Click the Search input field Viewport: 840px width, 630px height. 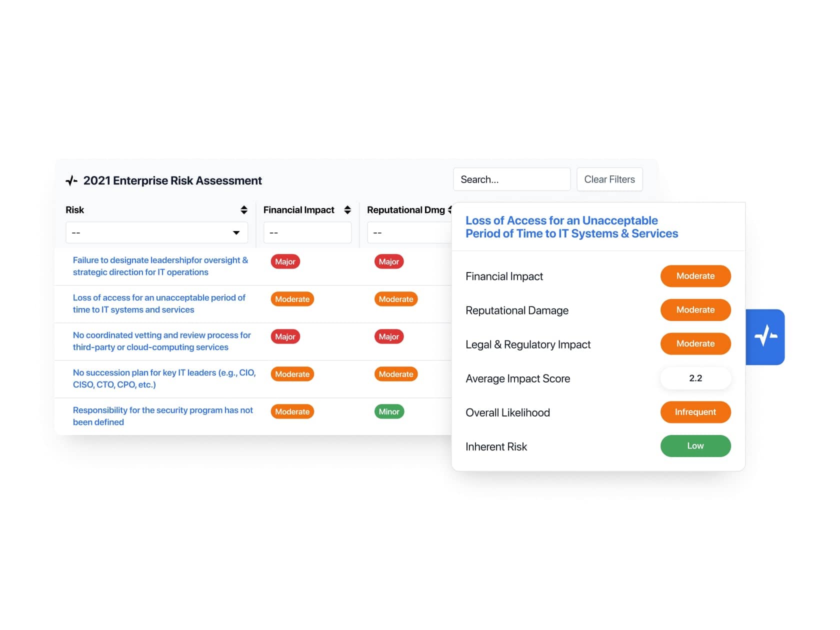[x=511, y=179]
